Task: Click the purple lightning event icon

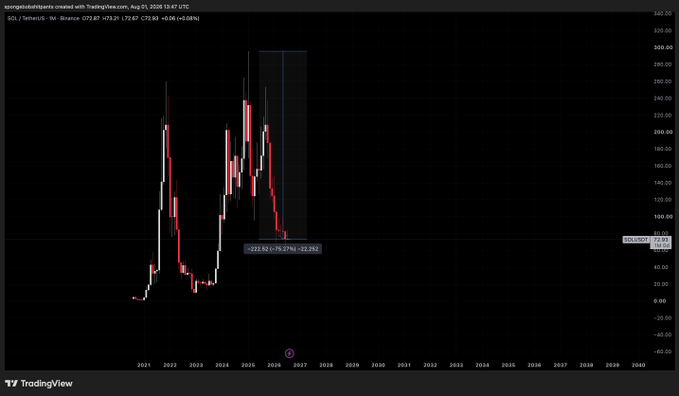Action: [x=289, y=354]
